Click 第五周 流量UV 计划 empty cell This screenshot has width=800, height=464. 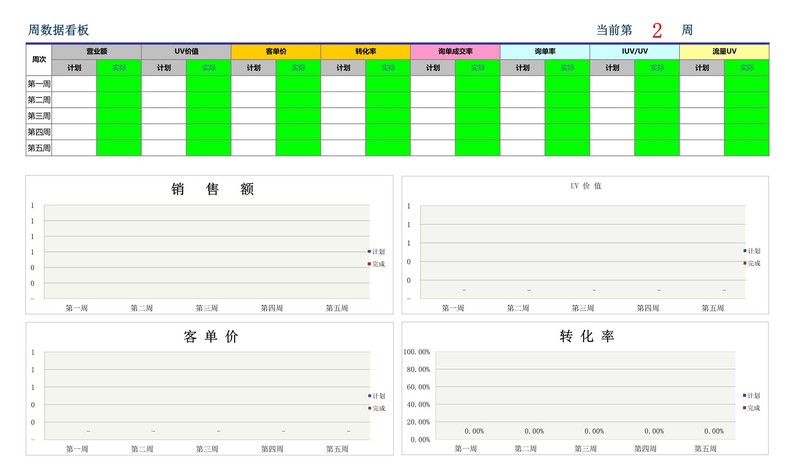coord(702,148)
